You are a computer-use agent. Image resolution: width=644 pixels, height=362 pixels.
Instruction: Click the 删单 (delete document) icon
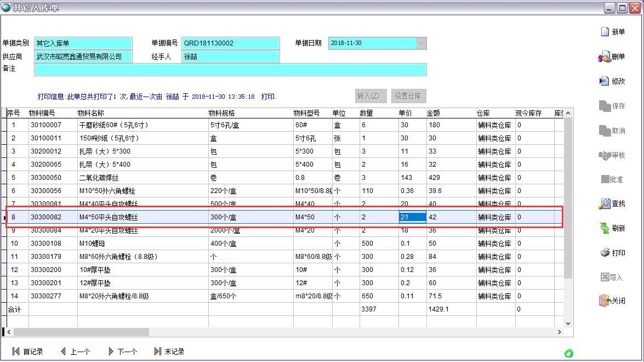pyautogui.click(x=605, y=56)
